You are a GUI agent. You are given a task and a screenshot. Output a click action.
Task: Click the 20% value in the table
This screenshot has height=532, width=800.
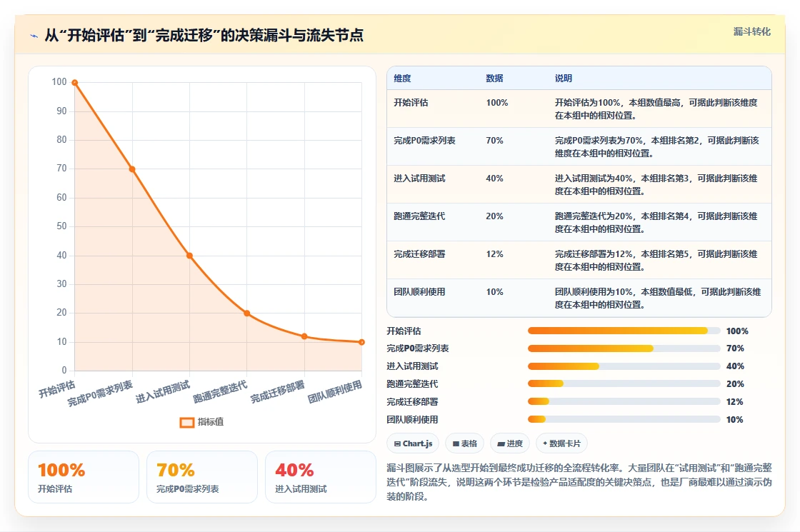pyautogui.click(x=494, y=216)
